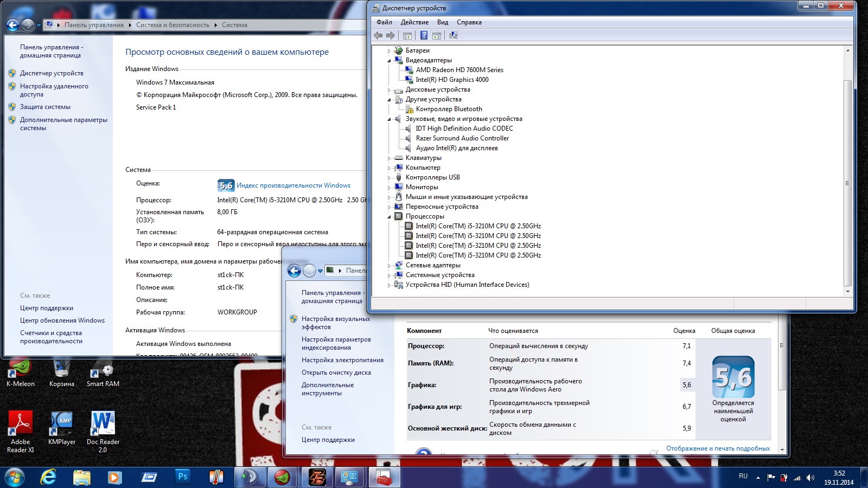
Task: Click Диспетчер устройств link in System sidebar
Action: click(x=52, y=73)
